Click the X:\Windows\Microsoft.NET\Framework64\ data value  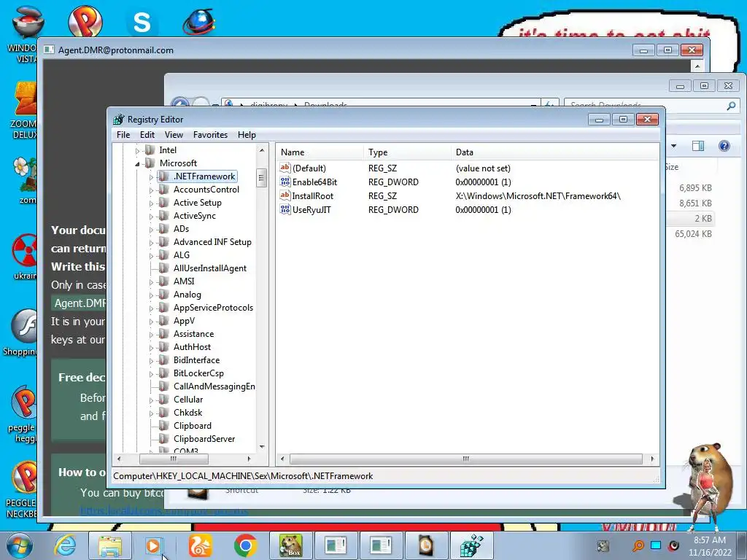click(x=538, y=195)
